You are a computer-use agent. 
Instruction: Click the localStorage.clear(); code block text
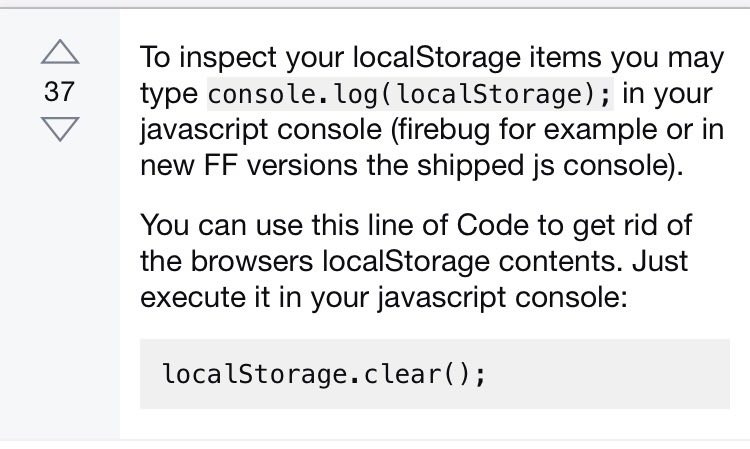pos(324,374)
